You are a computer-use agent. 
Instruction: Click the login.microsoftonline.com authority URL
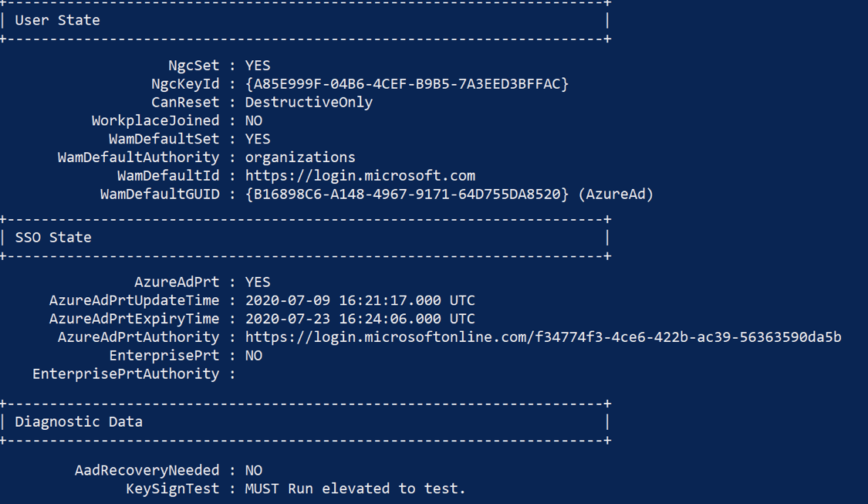coord(543,337)
